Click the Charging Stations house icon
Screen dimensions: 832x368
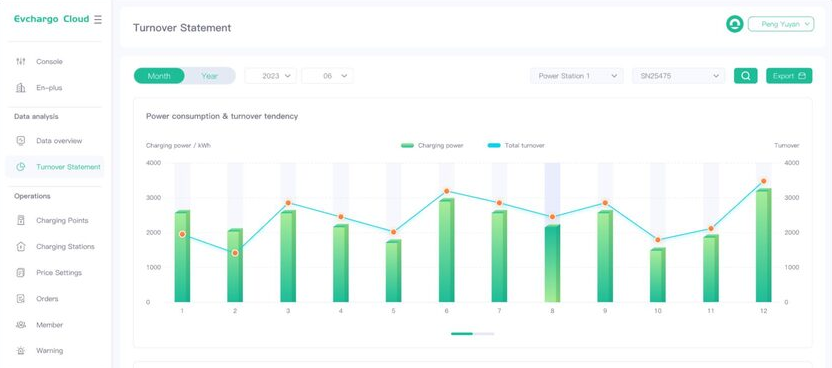21,246
